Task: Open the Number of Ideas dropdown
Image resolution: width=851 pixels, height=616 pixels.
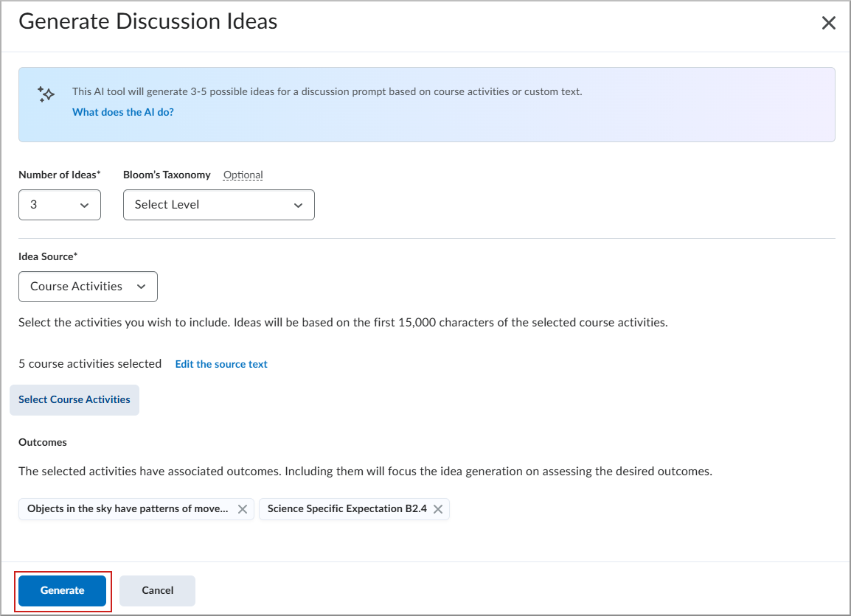Action: click(60, 205)
